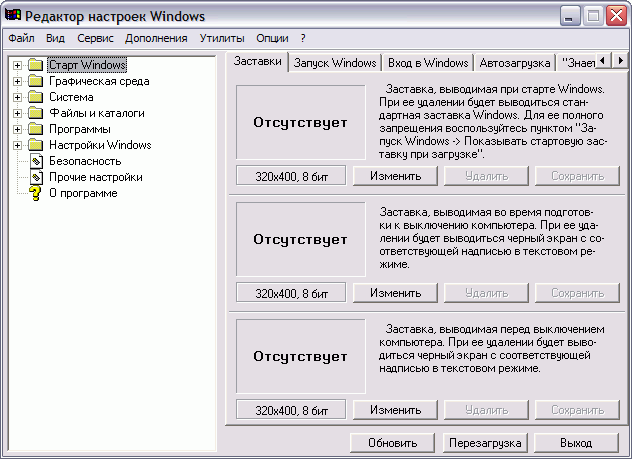
Task: Expand the Настройки Windows tree node
Action: click(17, 145)
